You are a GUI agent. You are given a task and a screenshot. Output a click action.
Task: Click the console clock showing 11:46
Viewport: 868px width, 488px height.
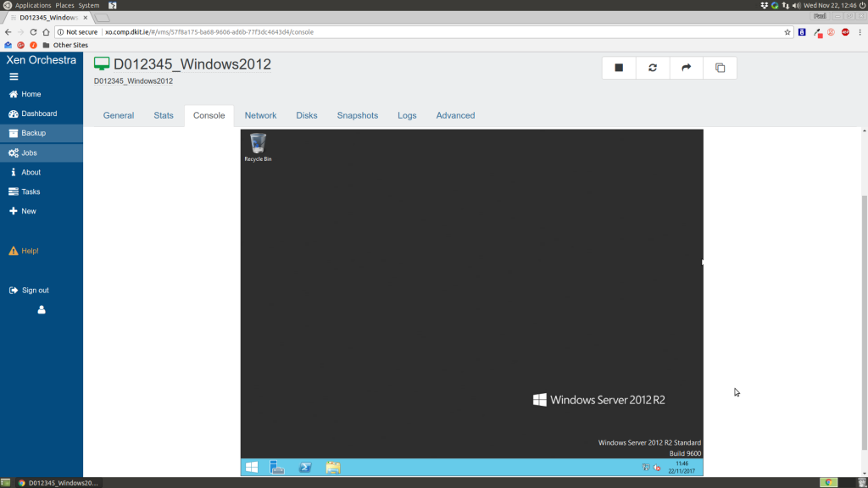[682, 468]
